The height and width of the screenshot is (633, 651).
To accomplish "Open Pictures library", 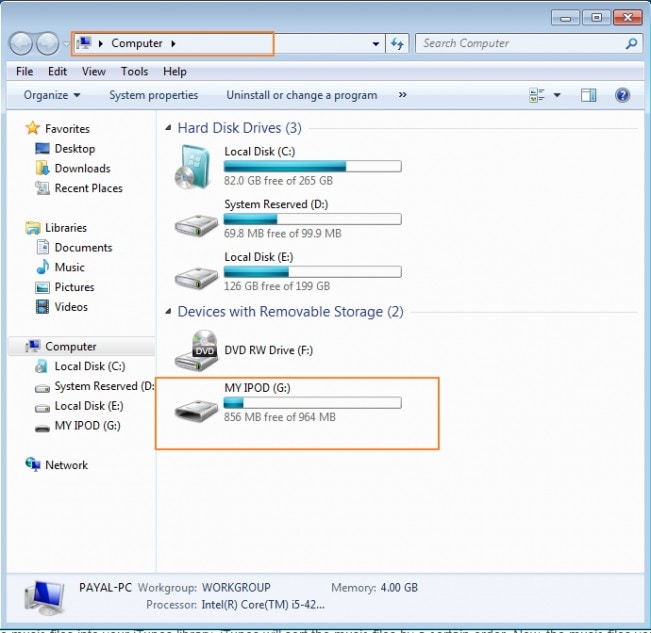I will click(x=74, y=287).
